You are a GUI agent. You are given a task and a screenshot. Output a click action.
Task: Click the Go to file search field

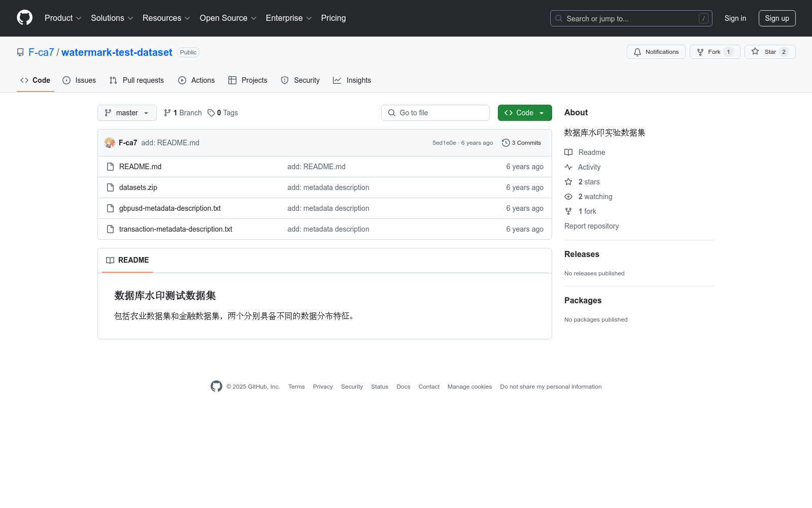point(435,113)
